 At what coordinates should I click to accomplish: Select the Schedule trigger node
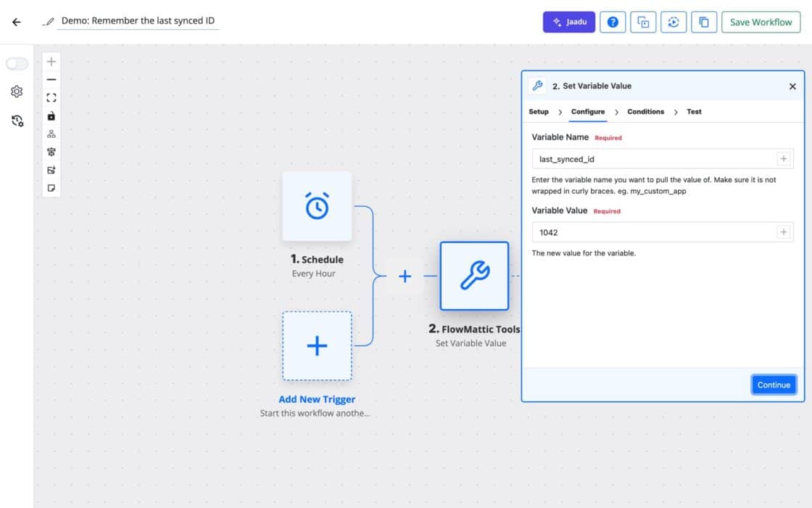pos(317,206)
